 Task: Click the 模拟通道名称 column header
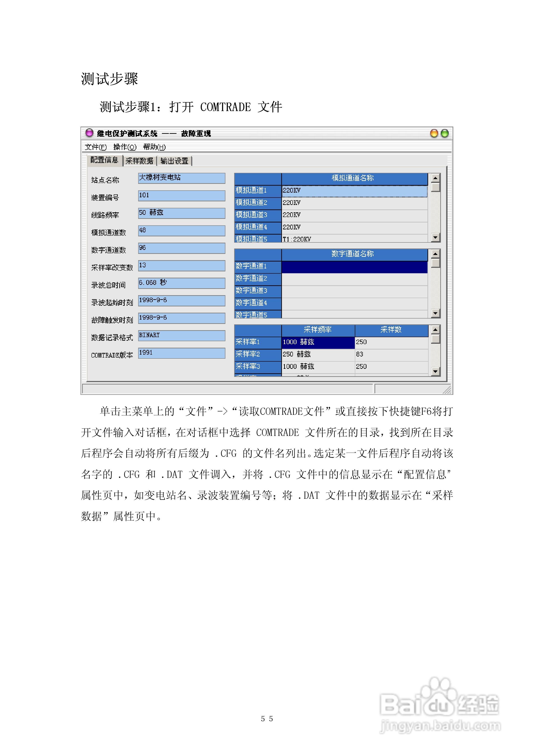pos(354,178)
